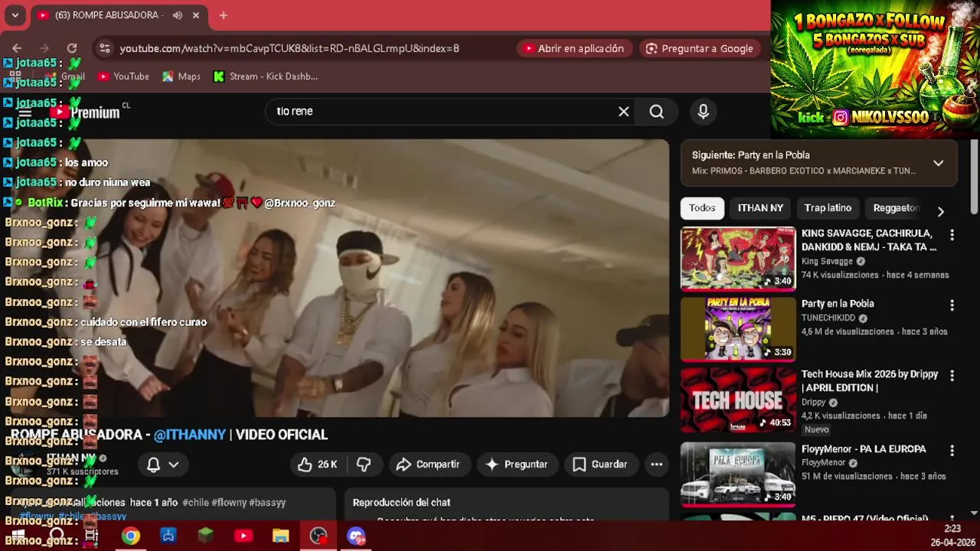Reload the YouTube page
This screenshot has width=980, height=551.
click(72, 48)
